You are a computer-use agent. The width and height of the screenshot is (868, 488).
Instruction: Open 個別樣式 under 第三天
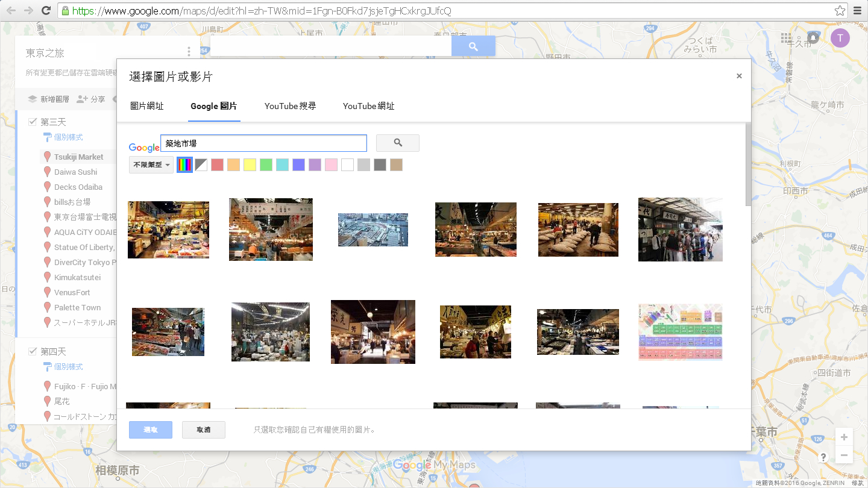68,137
